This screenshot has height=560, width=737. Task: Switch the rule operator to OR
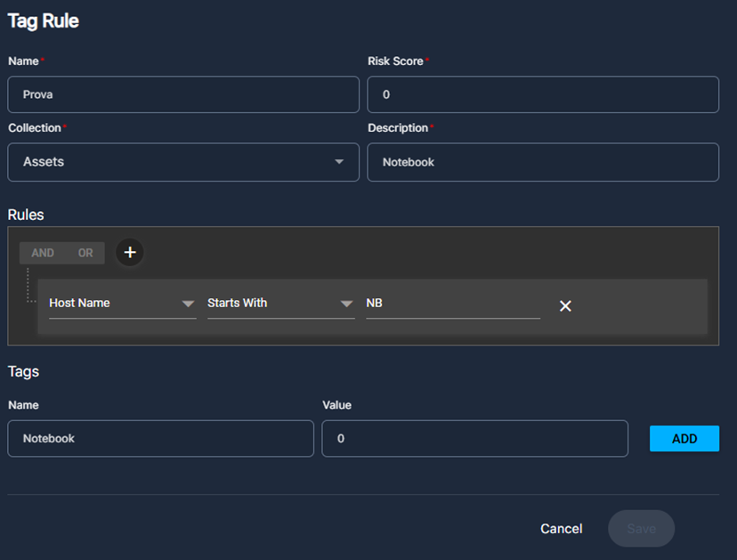coord(85,253)
